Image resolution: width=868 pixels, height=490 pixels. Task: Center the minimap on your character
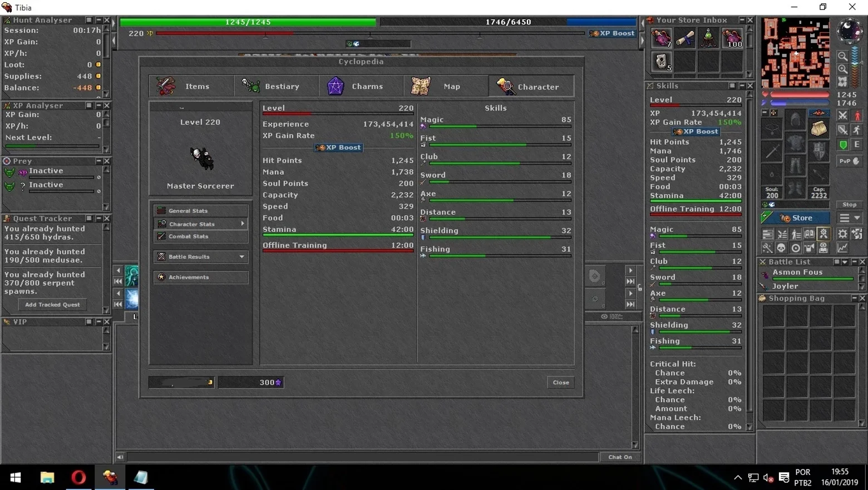point(842,82)
